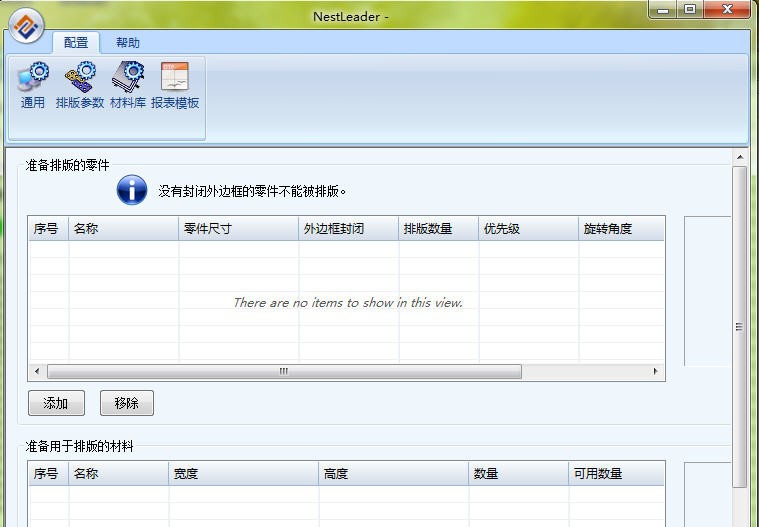Open the 排版参数 nesting parameters icon
The image size is (759, 527).
(x=80, y=85)
